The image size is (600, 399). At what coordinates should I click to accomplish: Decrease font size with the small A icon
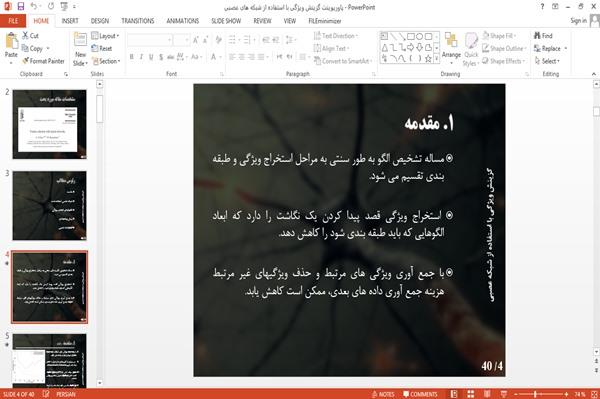pos(205,39)
